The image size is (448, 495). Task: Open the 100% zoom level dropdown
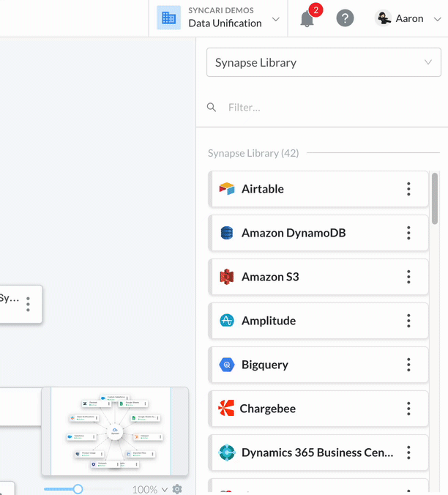coord(150,489)
